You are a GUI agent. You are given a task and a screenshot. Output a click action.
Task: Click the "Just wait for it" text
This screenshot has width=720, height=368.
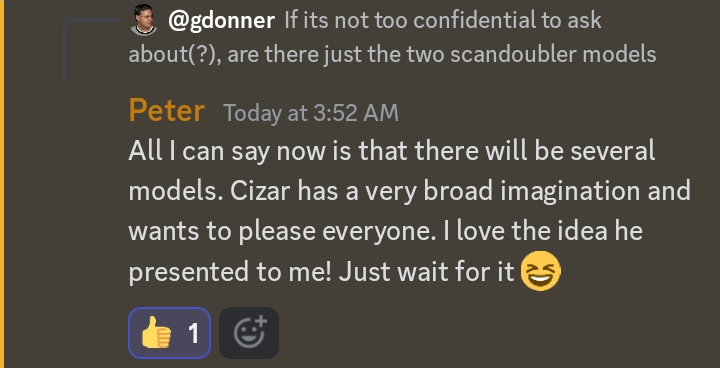426,272
